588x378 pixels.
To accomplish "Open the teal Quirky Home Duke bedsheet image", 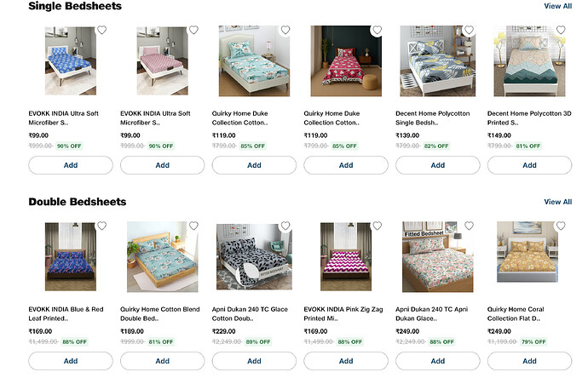I will [253, 61].
